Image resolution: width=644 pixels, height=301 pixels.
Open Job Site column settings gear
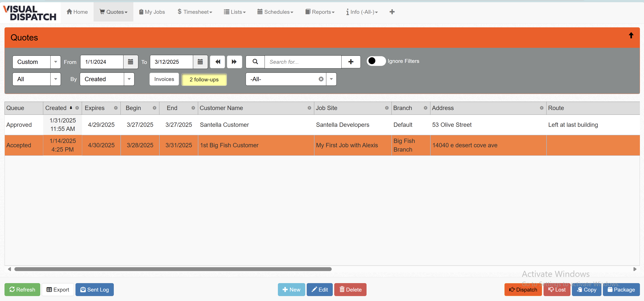(x=387, y=108)
